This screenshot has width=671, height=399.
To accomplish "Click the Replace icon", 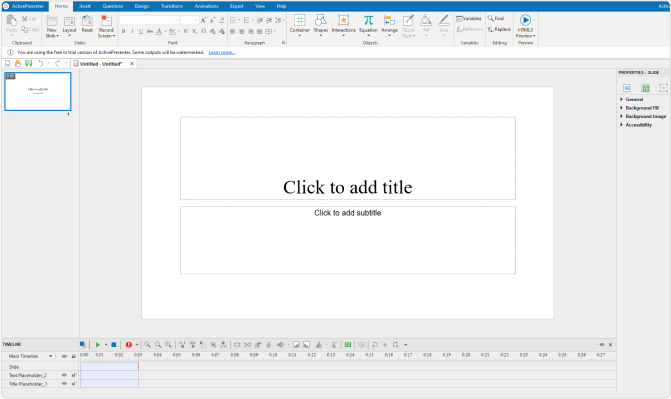I will click(491, 29).
